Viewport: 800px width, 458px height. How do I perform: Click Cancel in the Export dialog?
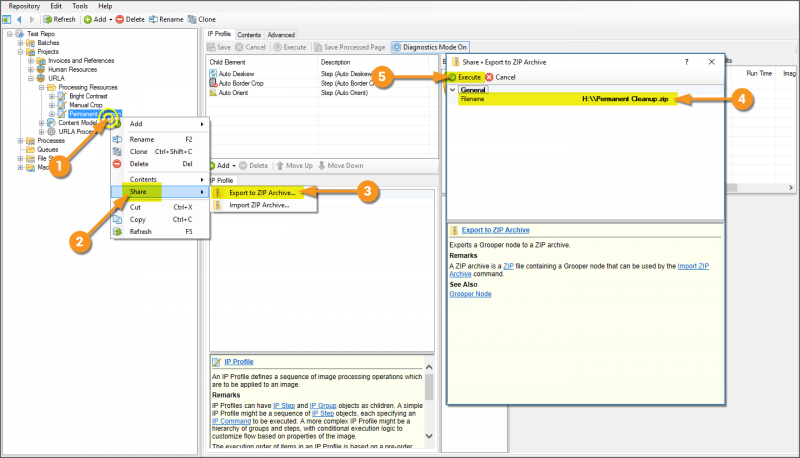point(501,77)
